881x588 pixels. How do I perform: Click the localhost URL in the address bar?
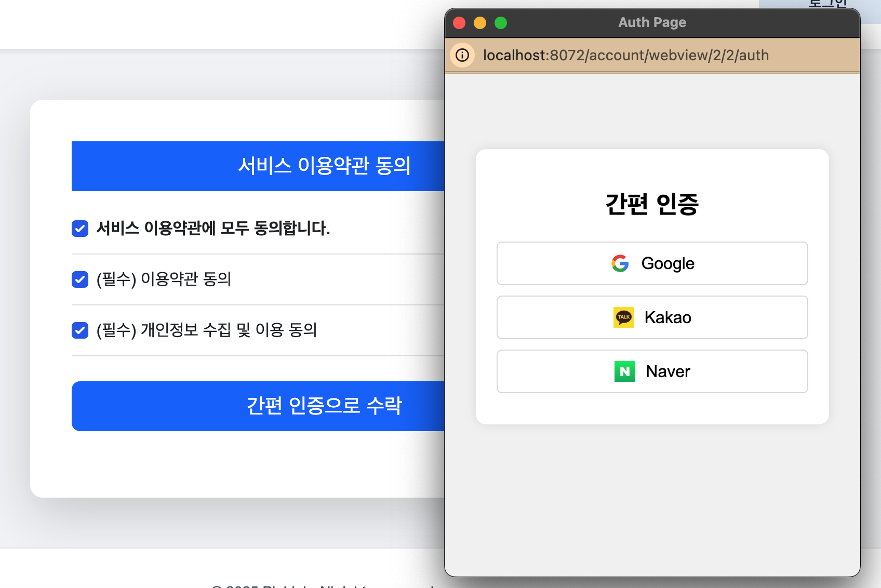(625, 55)
